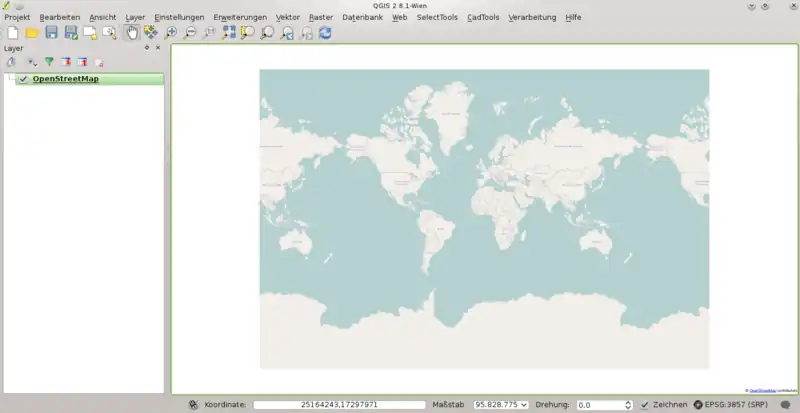Select the Pan Map hand tool
This screenshot has width=800, height=413.
click(x=132, y=33)
